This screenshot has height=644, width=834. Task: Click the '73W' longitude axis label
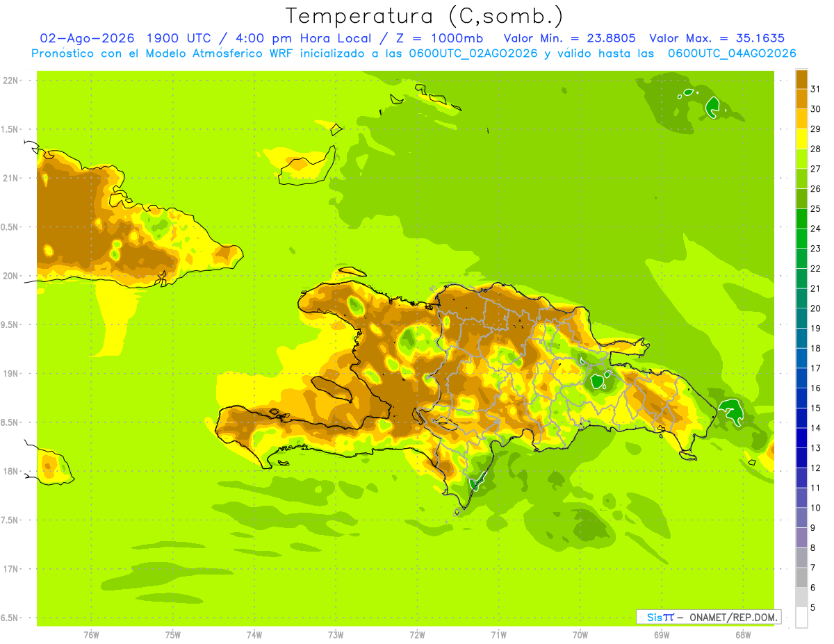336,635
